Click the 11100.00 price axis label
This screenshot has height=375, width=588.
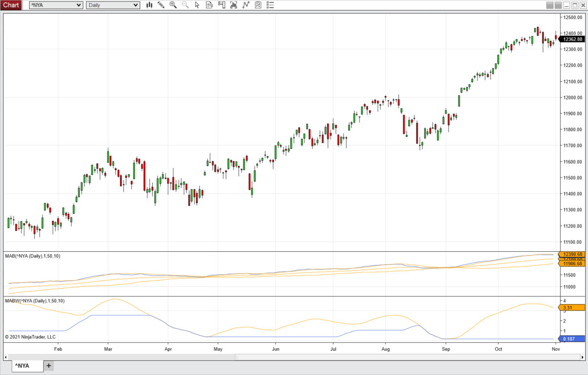pos(572,242)
